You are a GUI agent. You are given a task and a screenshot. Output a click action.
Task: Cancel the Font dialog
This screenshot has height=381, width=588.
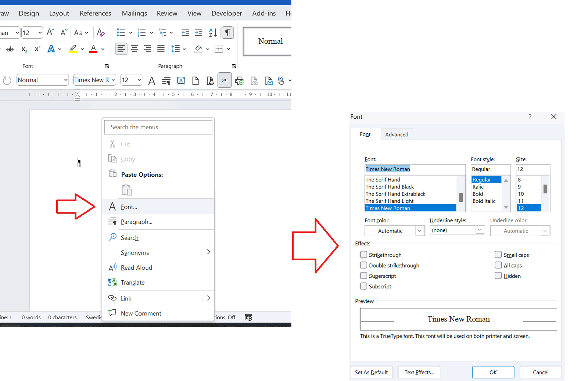[541, 372]
